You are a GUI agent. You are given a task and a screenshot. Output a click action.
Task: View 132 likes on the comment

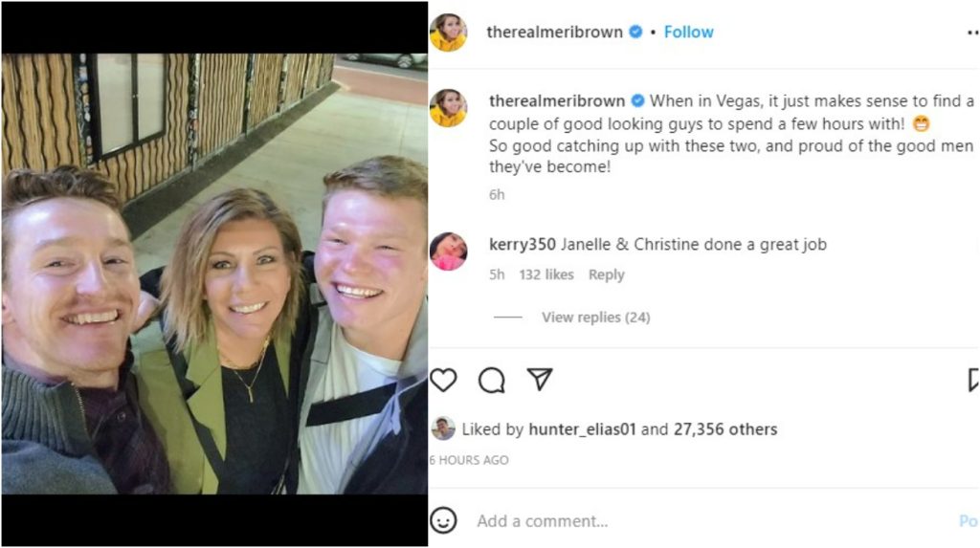(546, 274)
